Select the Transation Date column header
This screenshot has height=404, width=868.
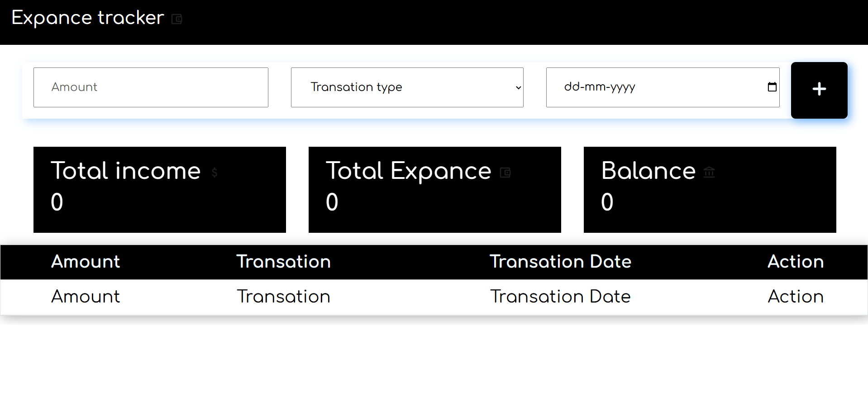point(560,262)
